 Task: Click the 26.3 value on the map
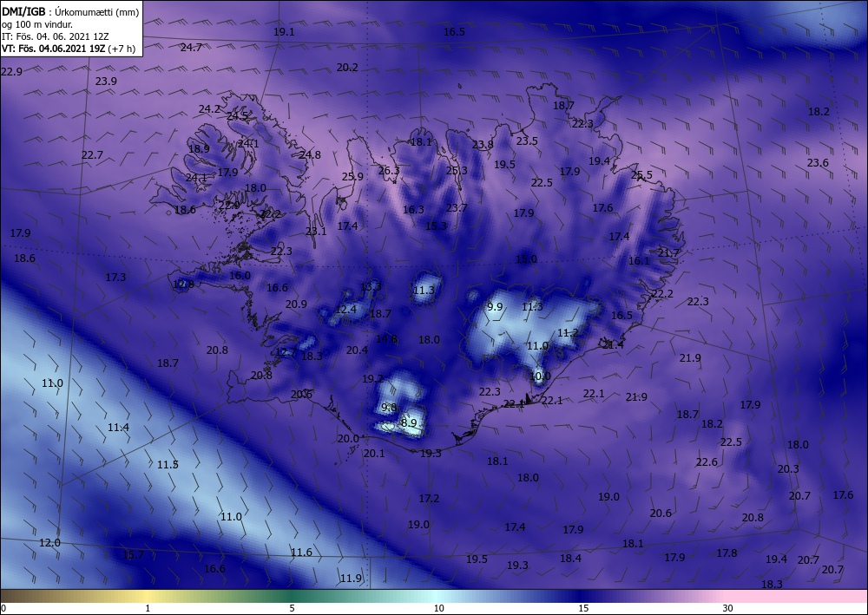click(x=389, y=170)
